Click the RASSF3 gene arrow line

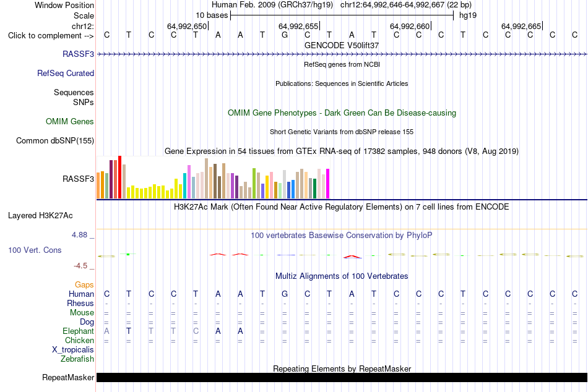[x=342, y=54]
